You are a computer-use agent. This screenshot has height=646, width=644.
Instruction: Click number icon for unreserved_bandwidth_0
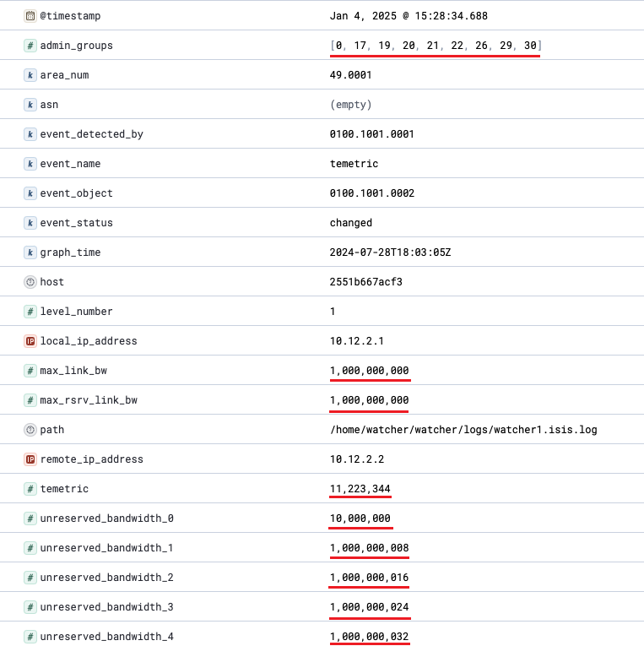click(30, 518)
